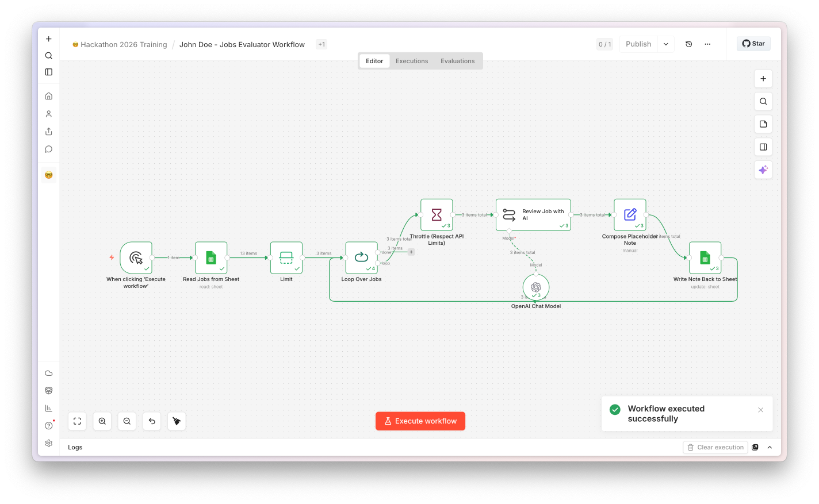Expand the Logs panel chevron
The width and height of the screenshot is (819, 504).
click(x=770, y=447)
